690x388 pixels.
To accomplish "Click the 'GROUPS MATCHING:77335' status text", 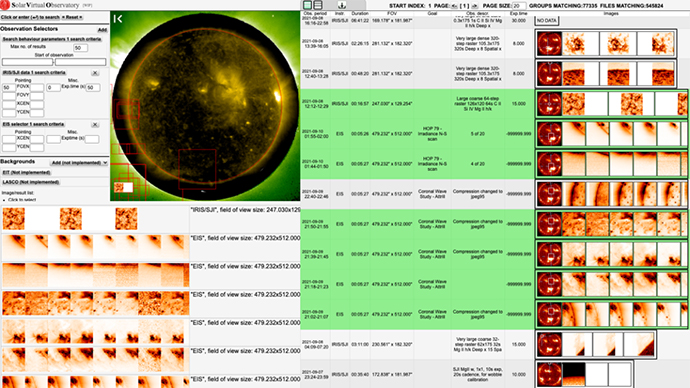I will tap(563, 6).
